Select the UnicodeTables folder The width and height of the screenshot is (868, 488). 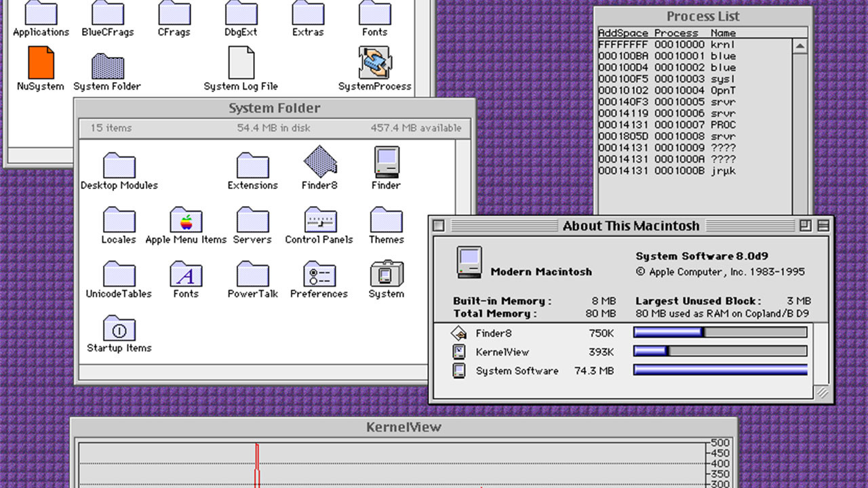point(119,274)
